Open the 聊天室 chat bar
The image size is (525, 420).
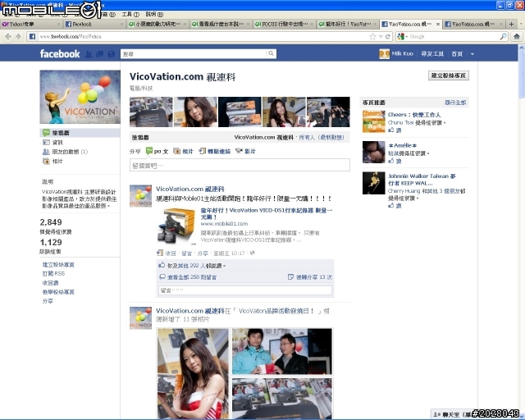click(452, 414)
